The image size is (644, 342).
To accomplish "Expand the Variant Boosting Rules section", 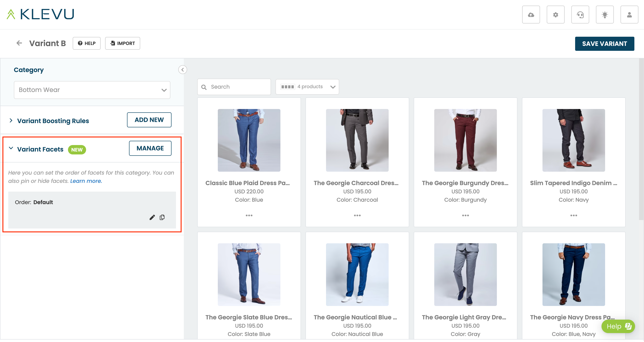I will pyautogui.click(x=11, y=121).
